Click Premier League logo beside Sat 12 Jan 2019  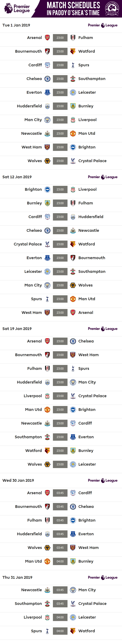pos(103,177)
